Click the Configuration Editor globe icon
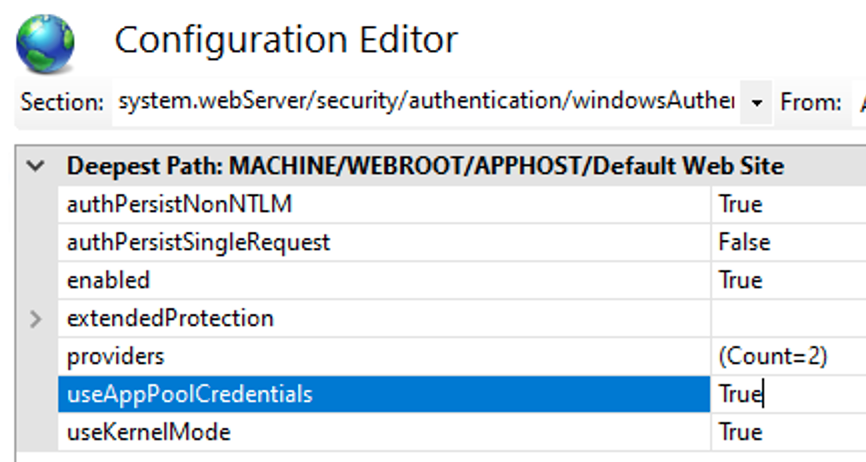This screenshot has height=462, width=866. [45, 44]
